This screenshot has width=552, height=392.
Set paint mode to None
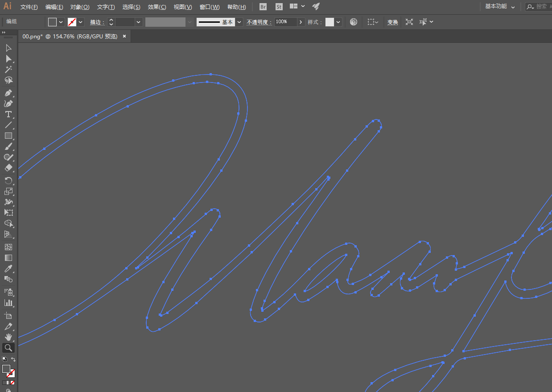coord(12,383)
